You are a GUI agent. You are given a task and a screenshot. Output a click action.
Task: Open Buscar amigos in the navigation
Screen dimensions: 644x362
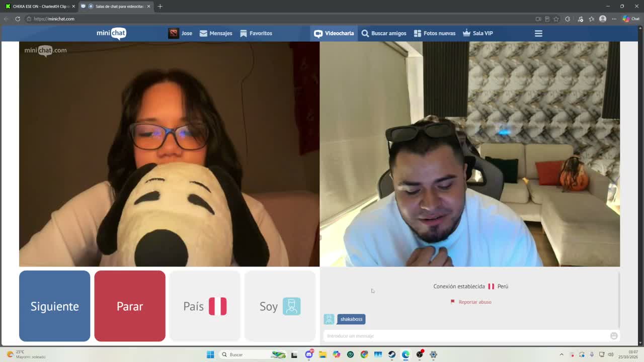384,33
